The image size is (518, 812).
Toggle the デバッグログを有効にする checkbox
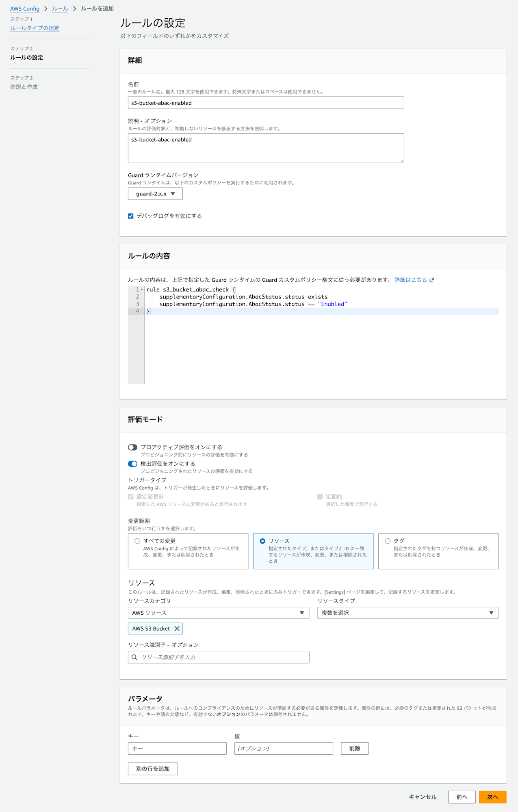tap(131, 216)
